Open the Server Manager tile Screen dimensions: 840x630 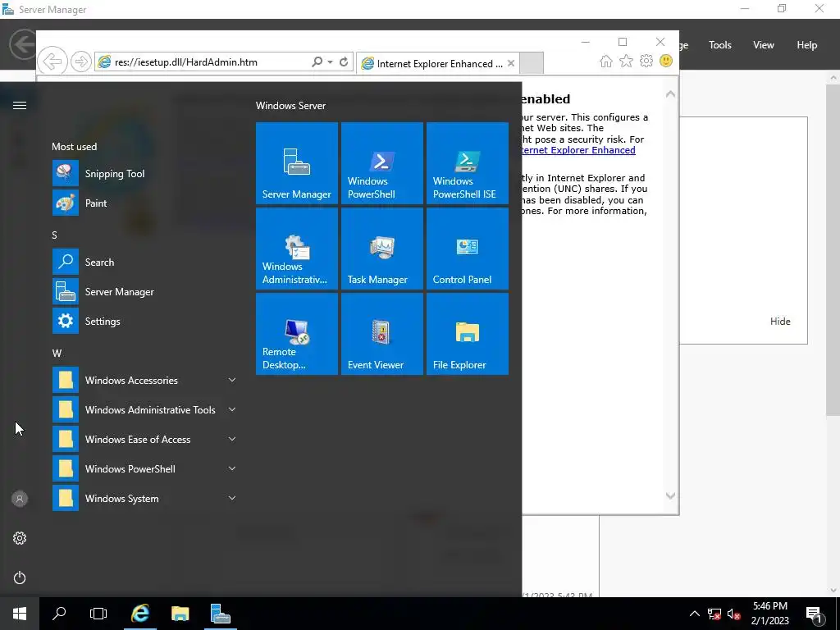pos(297,163)
